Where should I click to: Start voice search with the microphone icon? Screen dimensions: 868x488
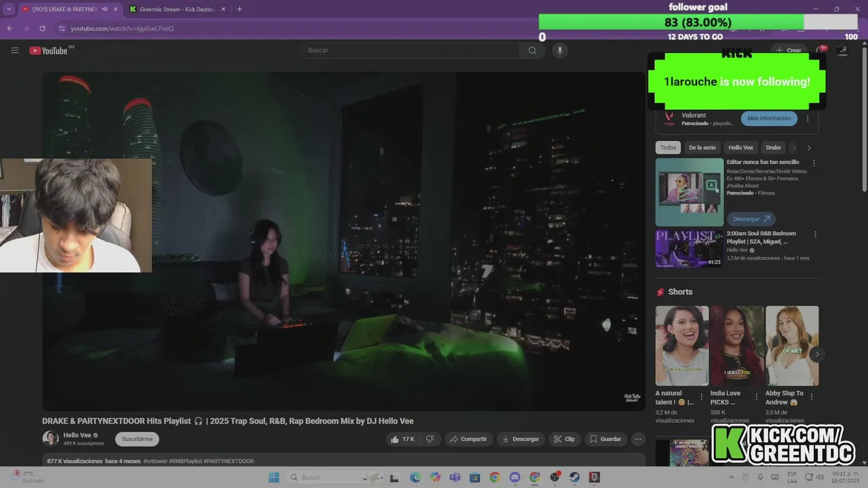[559, 50]
